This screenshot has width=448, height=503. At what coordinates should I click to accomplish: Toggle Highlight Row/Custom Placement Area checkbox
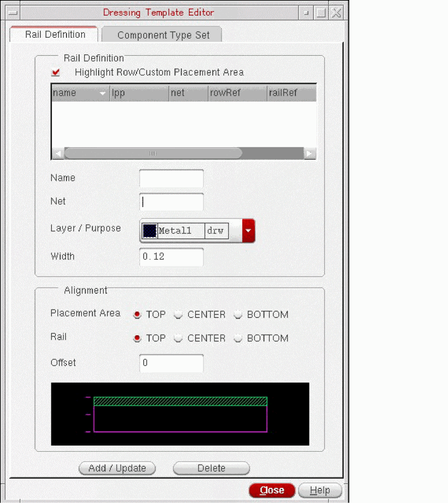point(55,72)
